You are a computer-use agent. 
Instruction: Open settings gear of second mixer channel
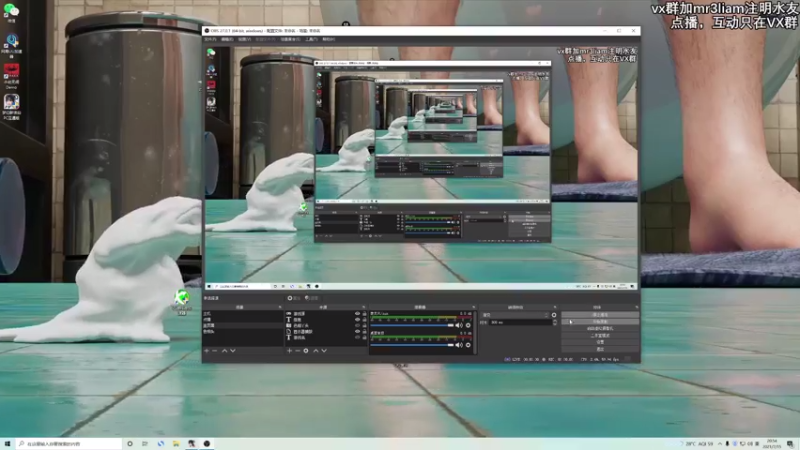click(468, 345)
